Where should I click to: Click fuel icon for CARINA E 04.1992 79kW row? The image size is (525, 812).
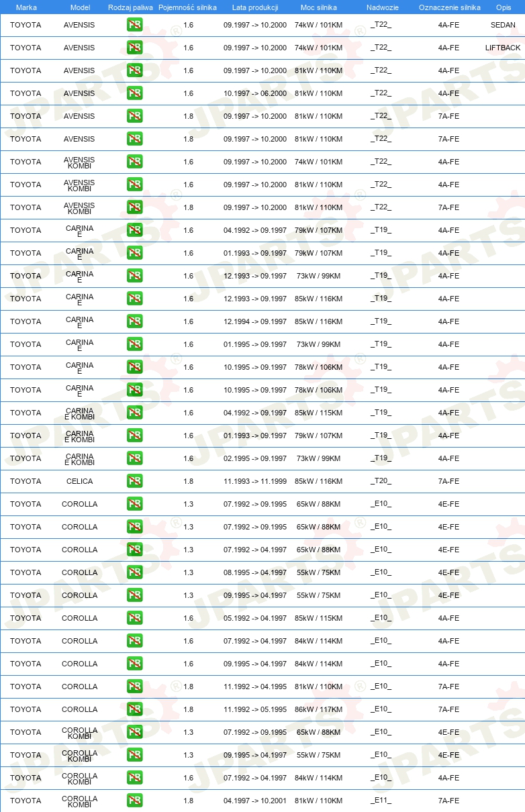coord(134,230)
